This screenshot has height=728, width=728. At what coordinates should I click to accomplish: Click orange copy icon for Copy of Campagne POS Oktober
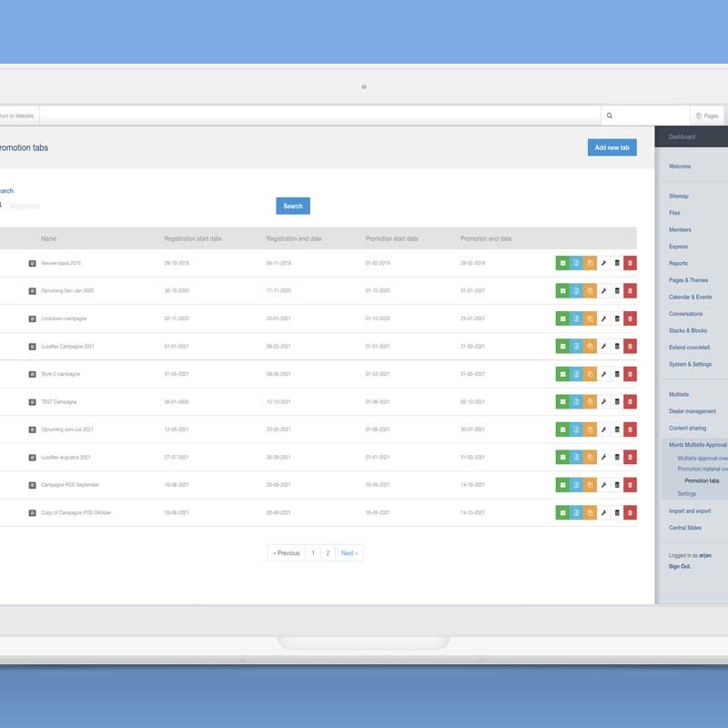pos(590,513)
